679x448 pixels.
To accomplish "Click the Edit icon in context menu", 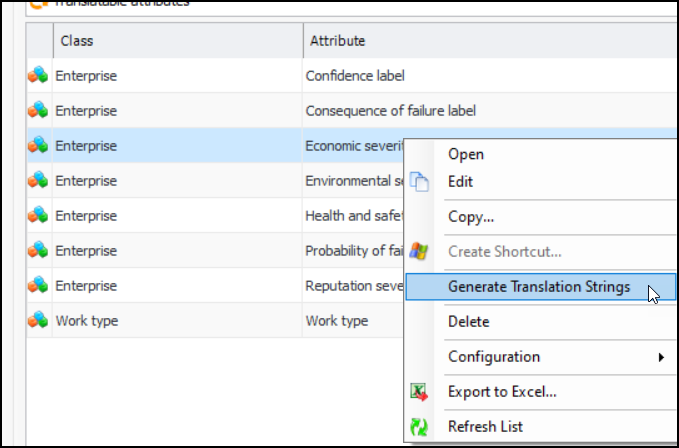I will pyautogui.click(x=420, y=182).
